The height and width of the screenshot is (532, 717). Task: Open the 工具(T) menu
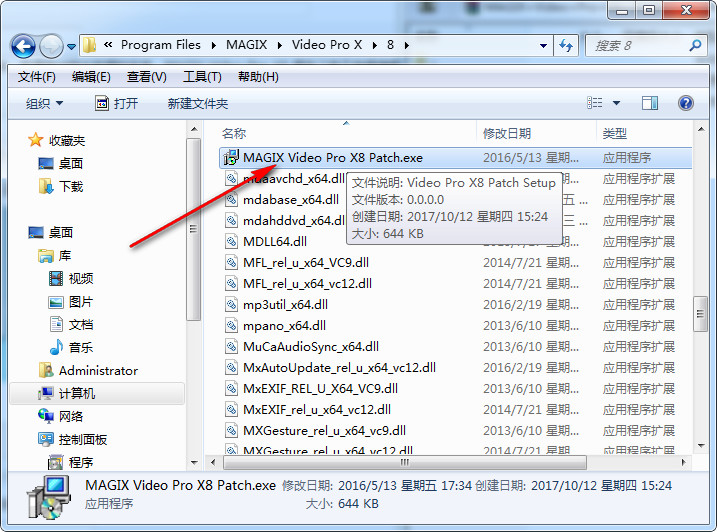coord(202,77)
